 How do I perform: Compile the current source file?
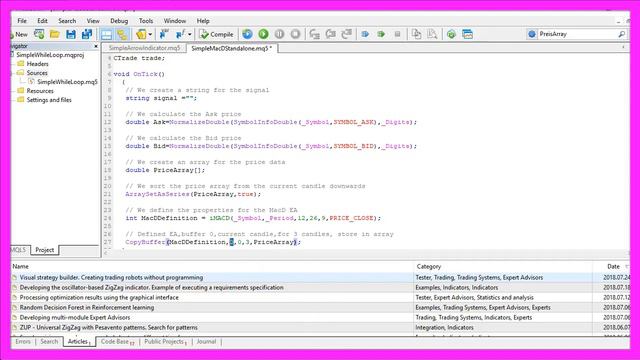217,34
